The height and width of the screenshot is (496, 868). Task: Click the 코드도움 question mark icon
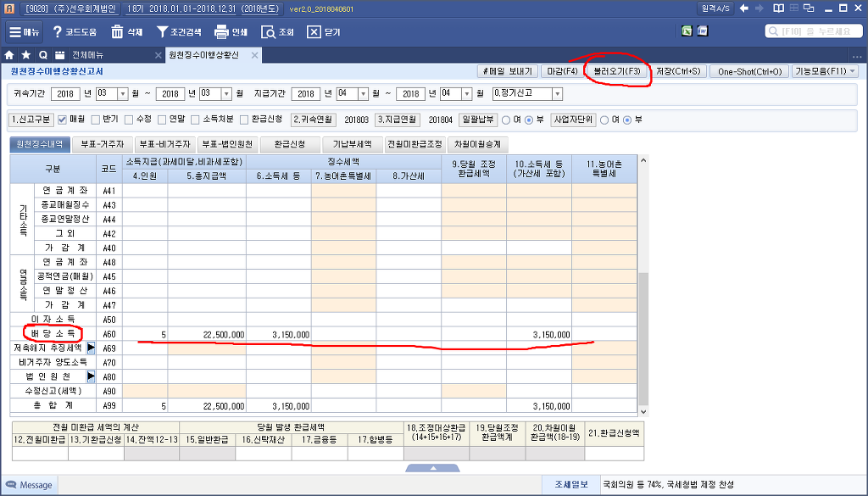pos(58,32)
